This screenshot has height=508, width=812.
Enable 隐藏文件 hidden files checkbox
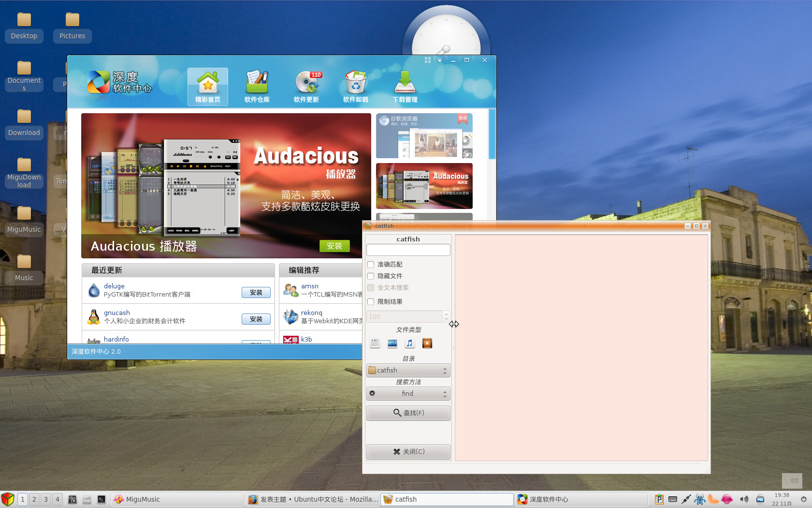tap(371, 276)
